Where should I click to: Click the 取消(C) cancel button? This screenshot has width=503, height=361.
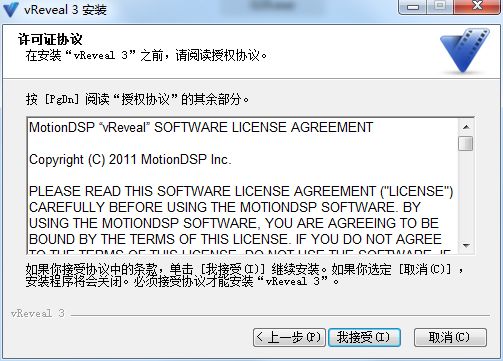point(450,337)
